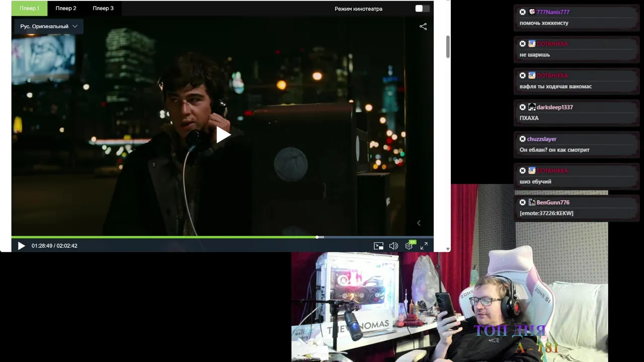644x362 pixels.
Task: Switch to the Плеер 1 tab
Action: click(x=29, y=8)
